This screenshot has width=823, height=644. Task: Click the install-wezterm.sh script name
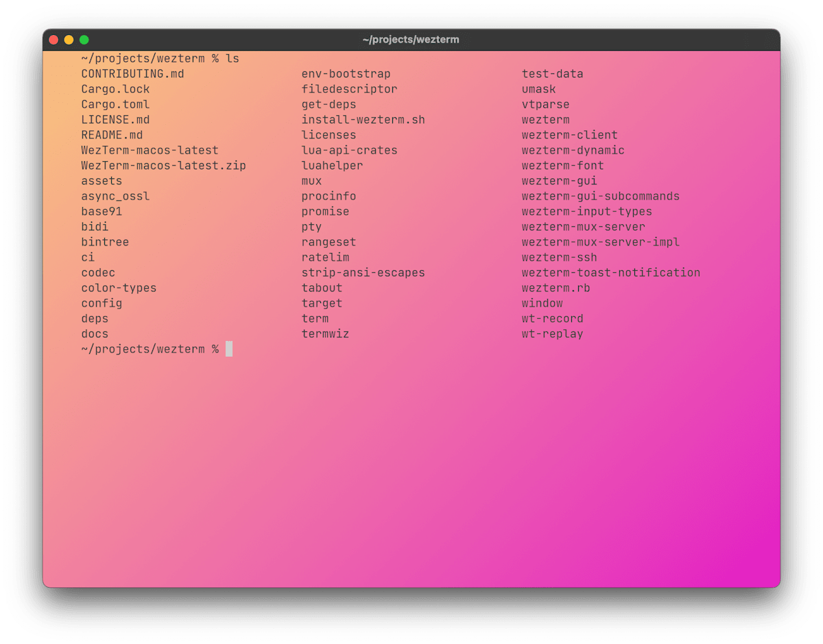(363, 120)
